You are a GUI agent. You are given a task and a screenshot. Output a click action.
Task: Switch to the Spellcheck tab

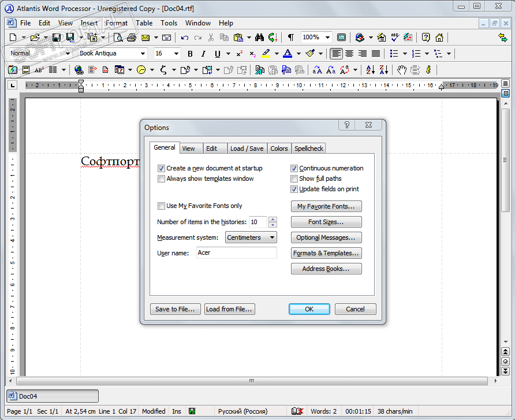[309, 148]
